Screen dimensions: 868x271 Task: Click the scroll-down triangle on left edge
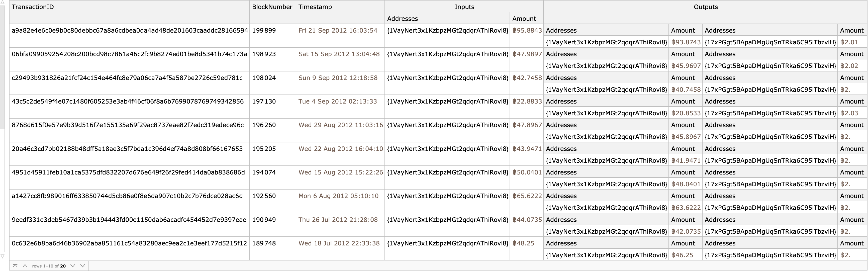click(x=2, y=256)
